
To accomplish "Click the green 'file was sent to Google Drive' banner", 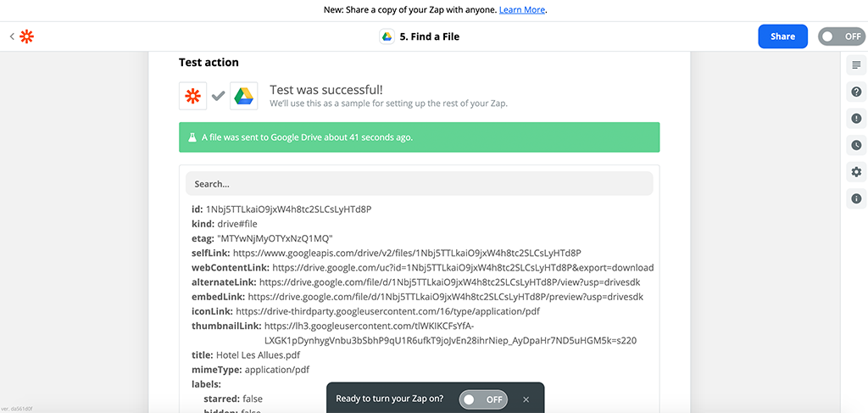I will [420, 137].
